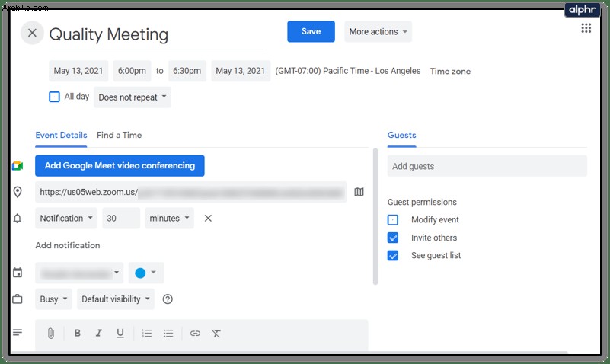
Task: Apply bold formatting in description
Action: pyautogui.click(x=78, y=334)
